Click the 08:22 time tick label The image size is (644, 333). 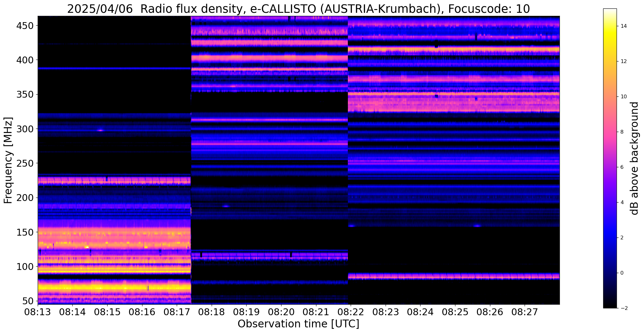point(351,312)
